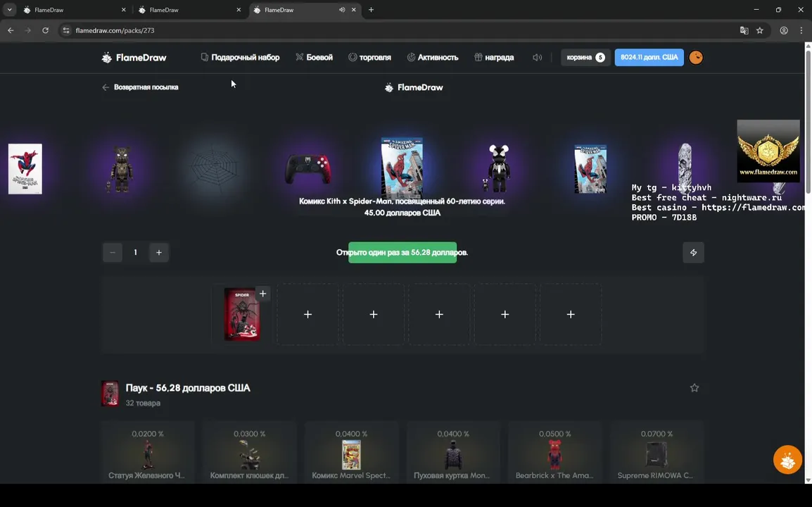Click the green open for 56,28 button
Image resolution: width=812 pixels, height=507 pixels.
[402, 253]
